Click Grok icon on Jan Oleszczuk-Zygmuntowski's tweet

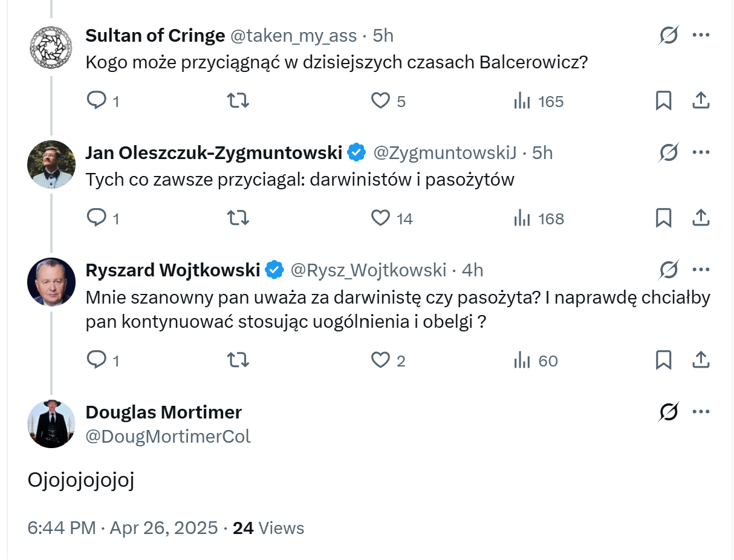(x=669, y=153)
